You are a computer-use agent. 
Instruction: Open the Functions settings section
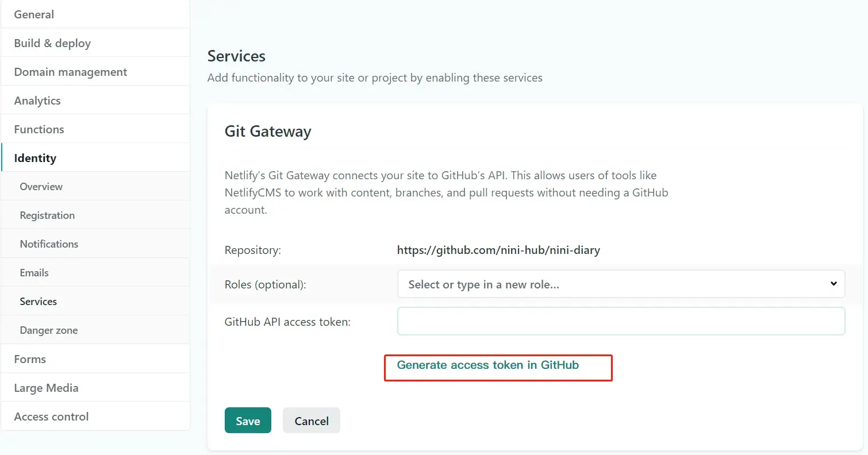(x=95, y=129)
